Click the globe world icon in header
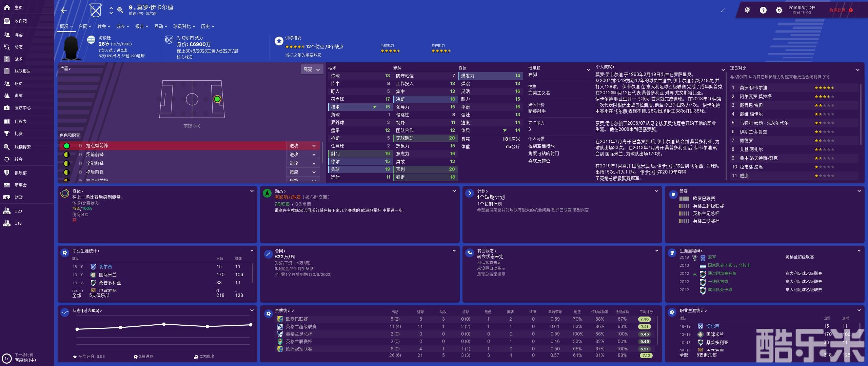 coord(747,10)
